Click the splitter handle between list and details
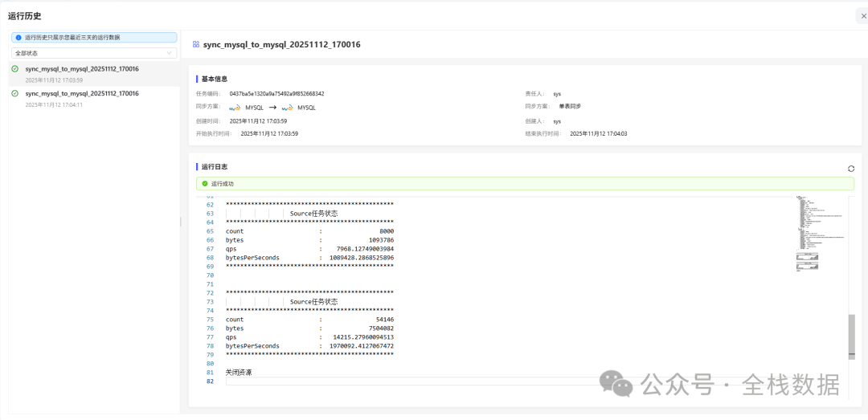This screenshot has height=420, width=868. [181, 222]
